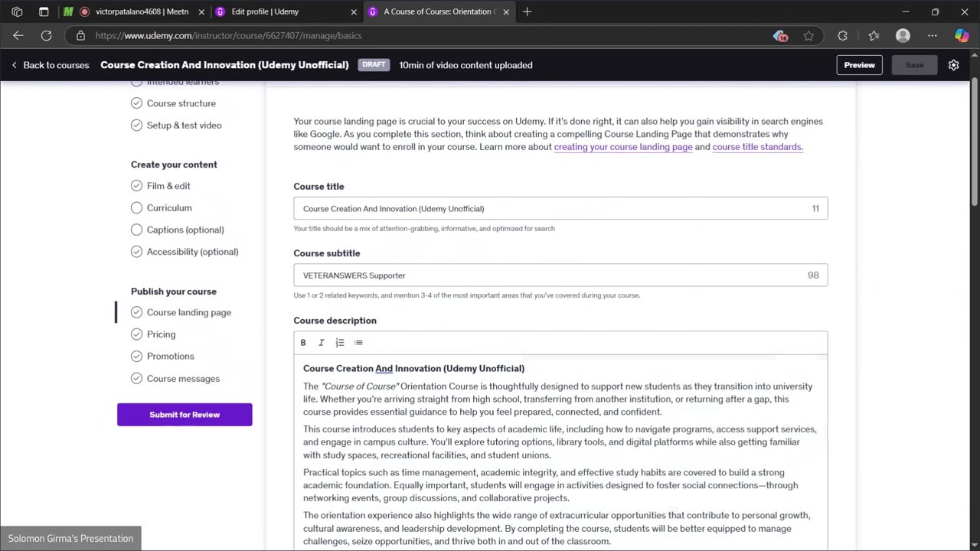The image size is (980, 551).
Task: Close the Meetn browser tab
Action: pos(201,11)
